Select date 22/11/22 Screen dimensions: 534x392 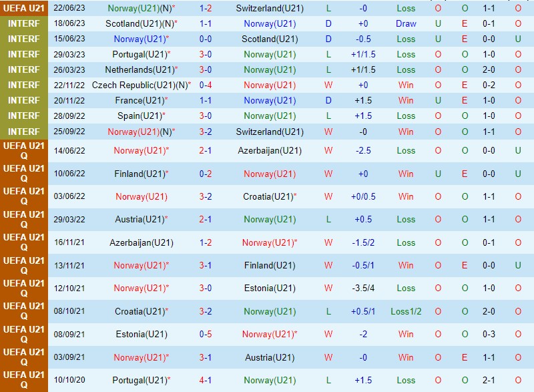pos(69,85)
